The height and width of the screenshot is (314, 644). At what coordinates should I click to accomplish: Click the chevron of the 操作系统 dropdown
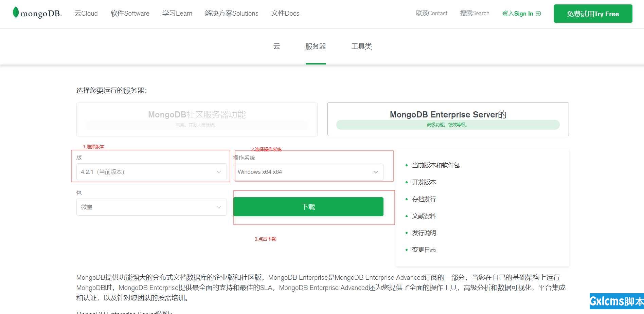point(376,172)
